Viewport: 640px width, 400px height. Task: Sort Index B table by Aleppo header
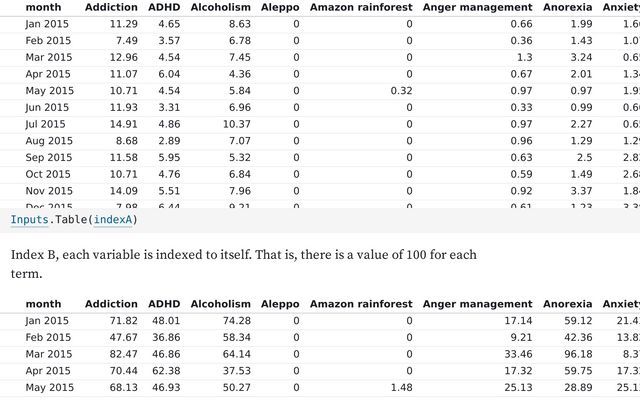tap(280, 304)
